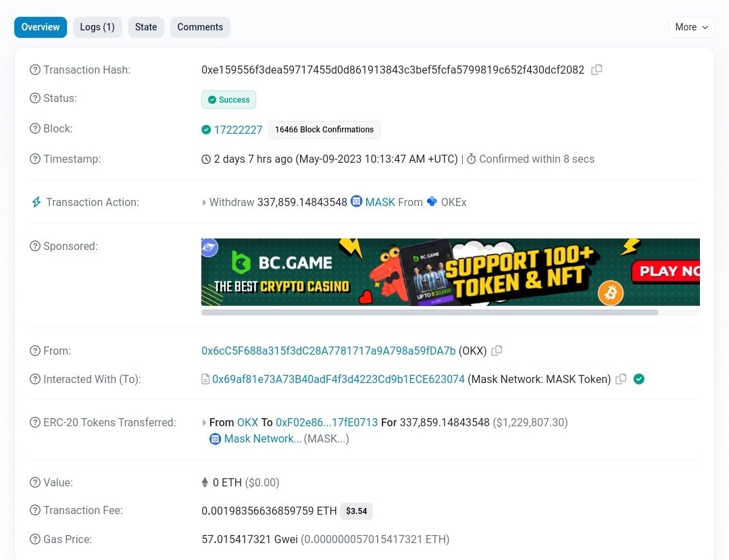Open the MASK token link in Transaction Action
729x560 pixels.
pos(380,202)
